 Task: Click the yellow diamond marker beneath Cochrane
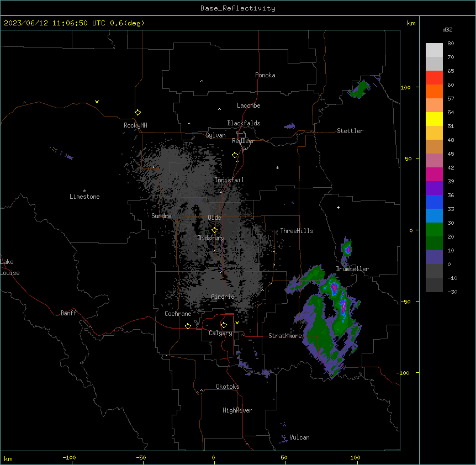coord(188,326)
